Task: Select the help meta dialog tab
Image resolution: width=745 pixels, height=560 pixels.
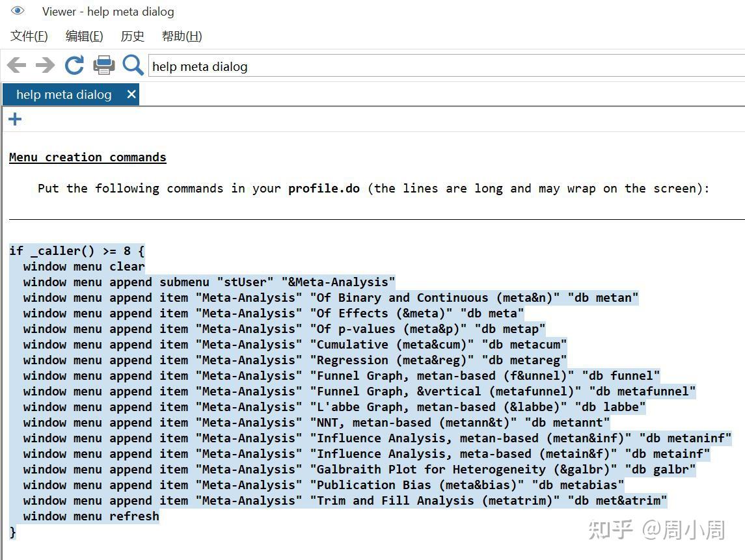Action: click(x=64, y=94)
